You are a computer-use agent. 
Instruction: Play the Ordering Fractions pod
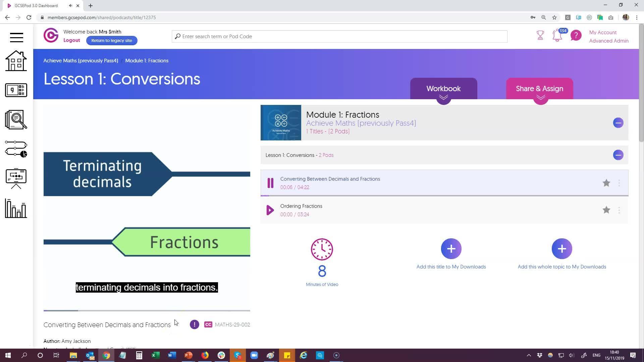tap(270, 210)
